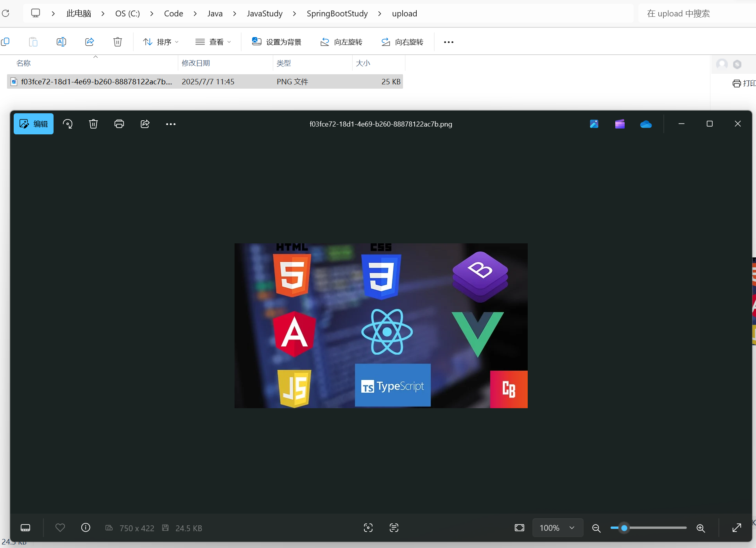Delete the photo with the trash icon
756x548 pixels.
(x=93, y=124)
